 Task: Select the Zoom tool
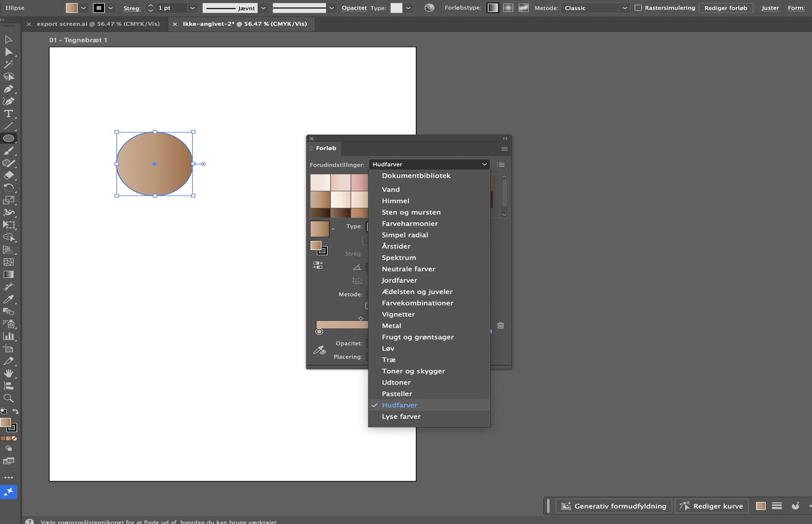point(8,398)
